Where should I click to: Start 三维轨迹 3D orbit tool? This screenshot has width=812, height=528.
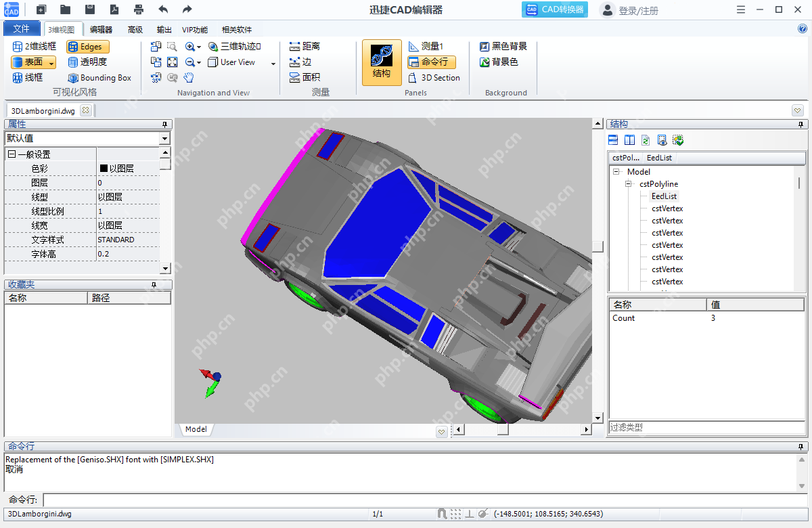coord(235,47)
